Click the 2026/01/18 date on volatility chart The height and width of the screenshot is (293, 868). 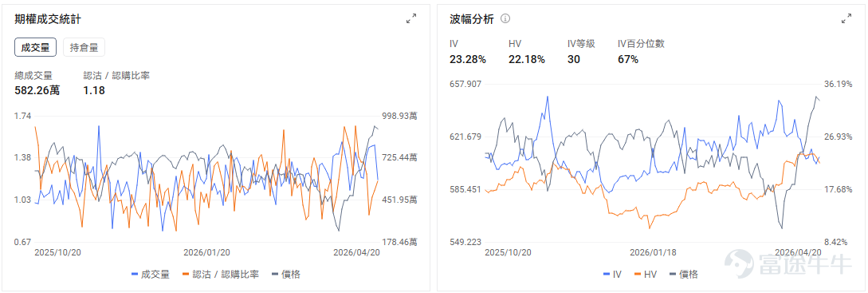[654, 252]
